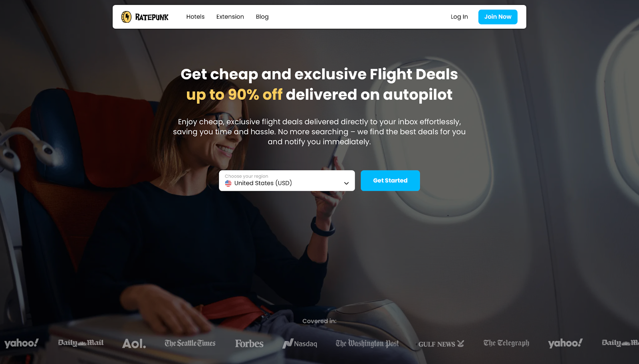The image size is (639, 364).
Task: Click The Telegraph logo
Action: 506,343
